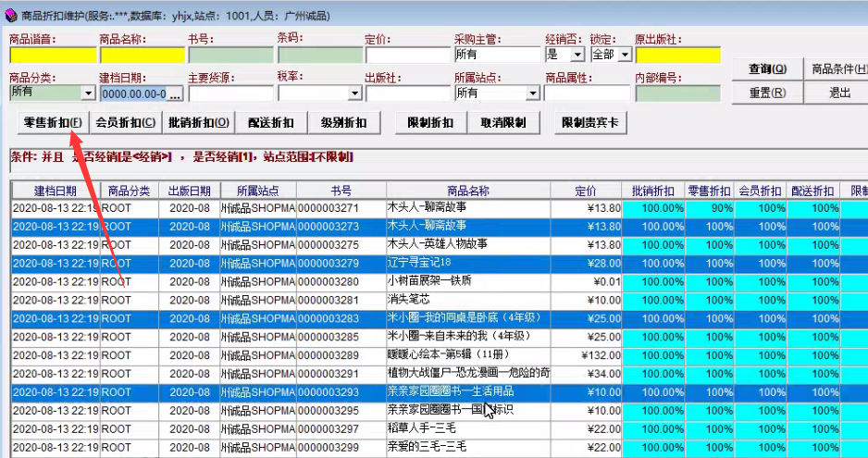The image size is (868, 458).
Task: Click the app icon in the title bar
Action: [x=10, y=16]
